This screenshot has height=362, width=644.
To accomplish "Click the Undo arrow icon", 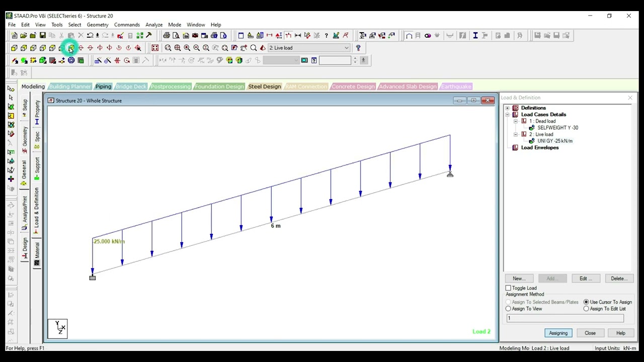I will (x=90, y=35).
